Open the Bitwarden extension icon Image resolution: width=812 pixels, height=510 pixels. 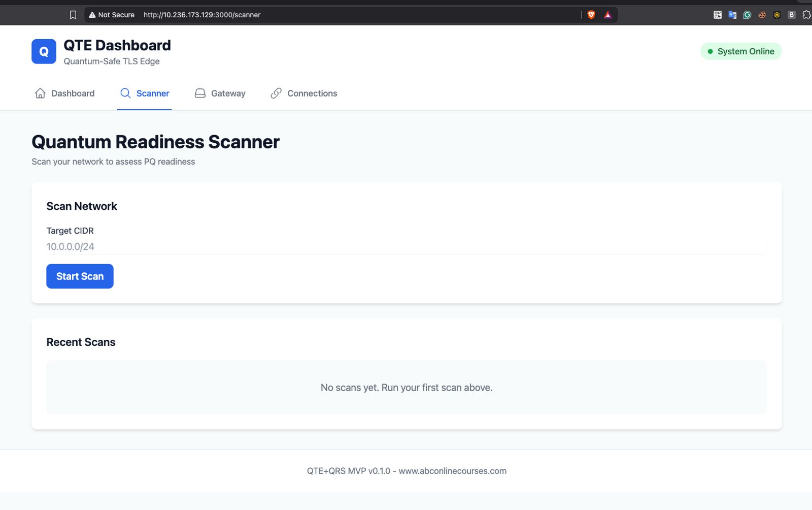pyautogui.click(x=791, y=14)
